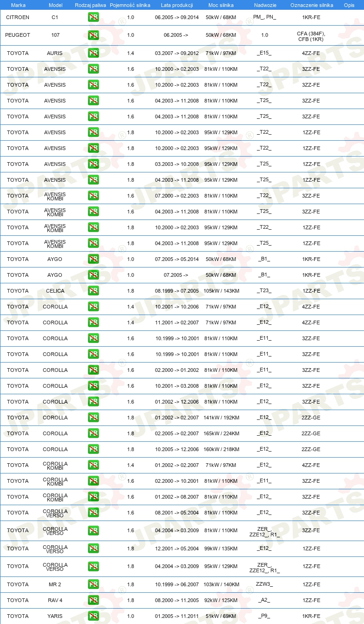Click fuel icon for AVENSIS KOMBI 07.2000 row

point(93,196)
